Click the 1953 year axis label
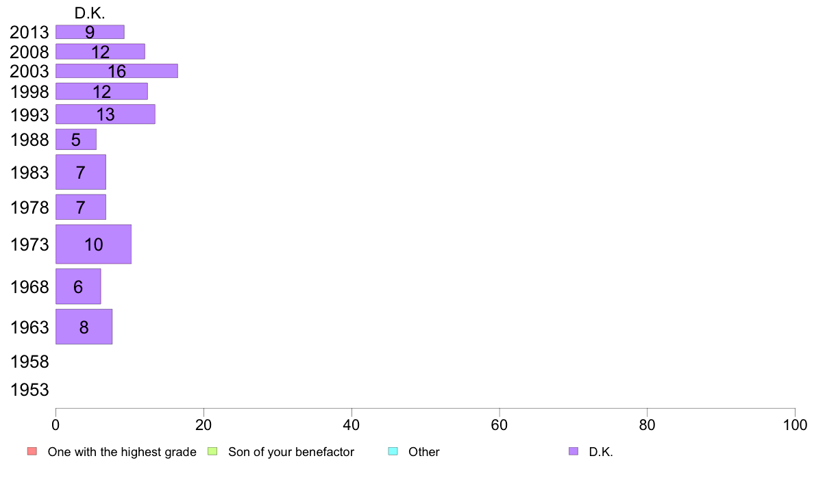 point(29,390)
